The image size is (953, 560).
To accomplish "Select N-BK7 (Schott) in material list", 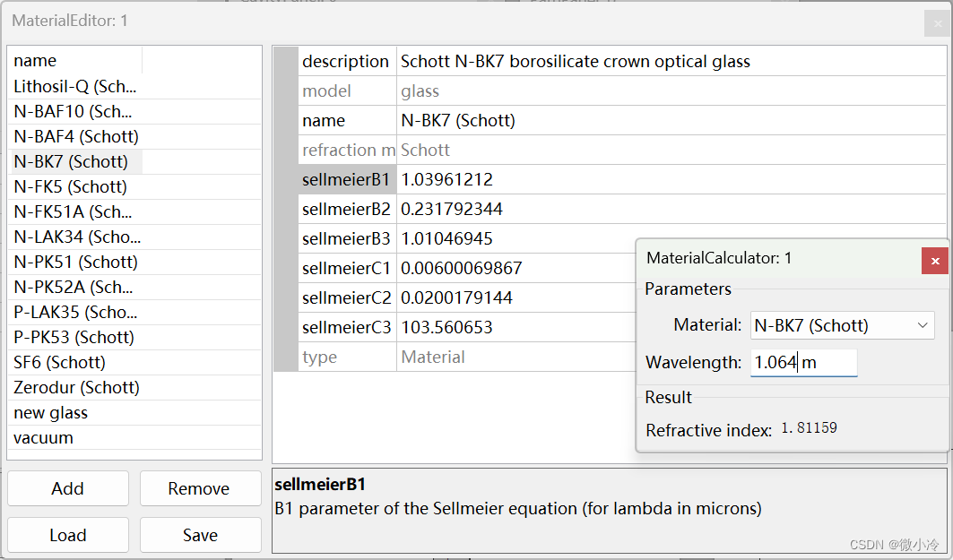I will click(71, 161).
